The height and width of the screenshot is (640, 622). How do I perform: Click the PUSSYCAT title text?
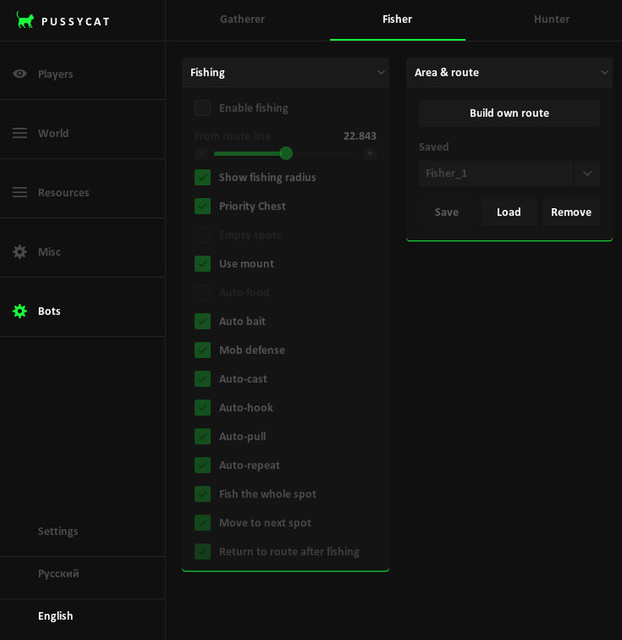pos(76,22)
